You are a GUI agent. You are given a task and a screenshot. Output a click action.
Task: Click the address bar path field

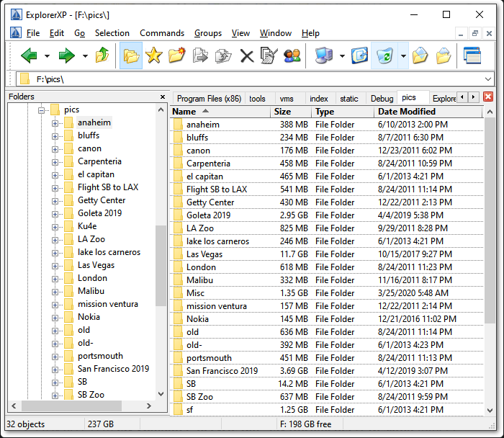[x=254, y=79]
